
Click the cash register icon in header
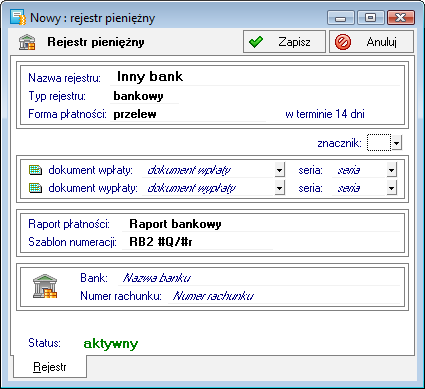[x=27, y=42]
